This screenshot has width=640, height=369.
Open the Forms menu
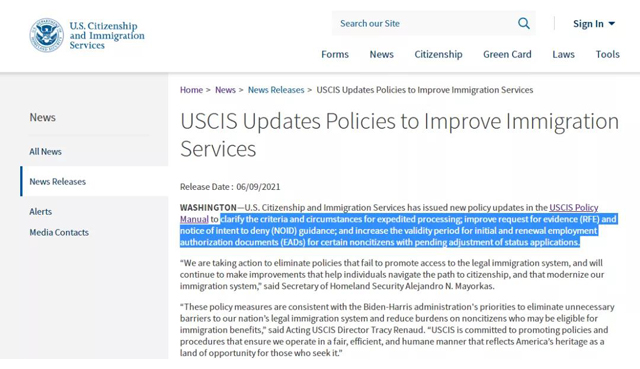click(335, 54)
